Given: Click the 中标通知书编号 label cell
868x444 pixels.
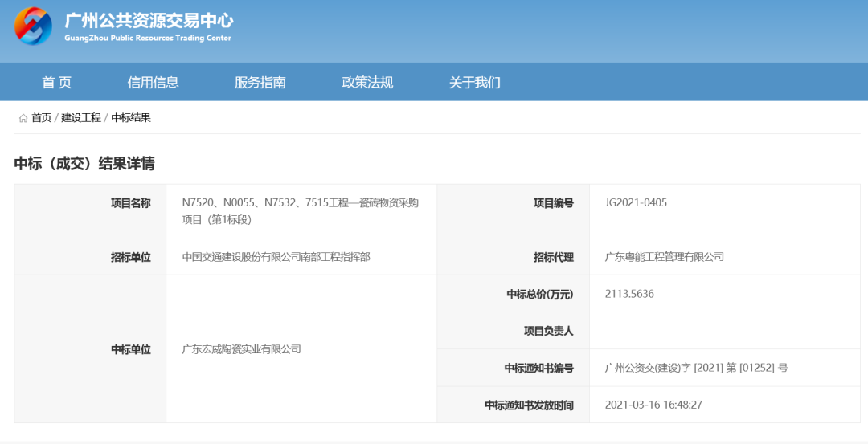Looking at the screenshot, I should click(x=513, y=368).
